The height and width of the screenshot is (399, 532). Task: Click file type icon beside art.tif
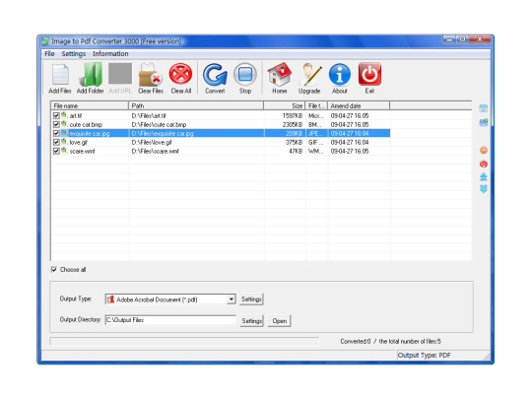point(64,115)
